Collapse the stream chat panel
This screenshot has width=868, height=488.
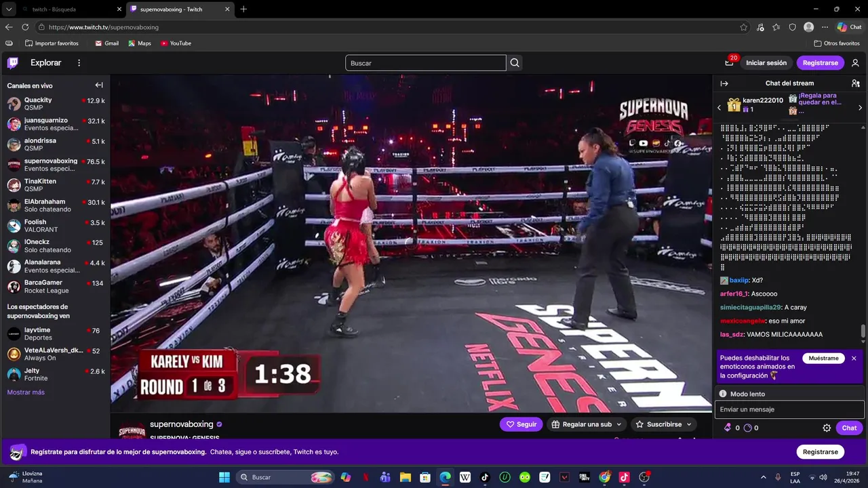[724, 83]
